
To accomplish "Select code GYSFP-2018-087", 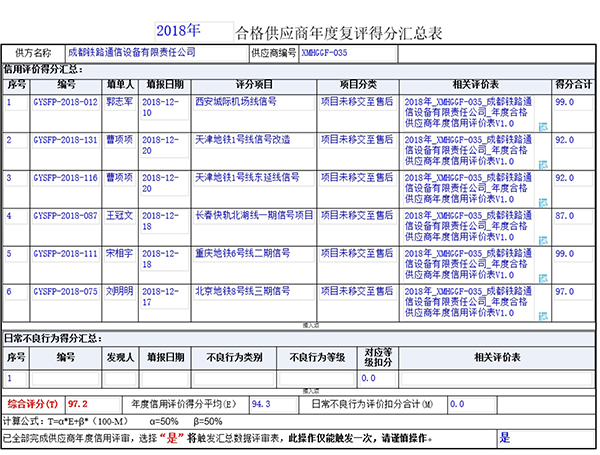I will click(65, 216).
